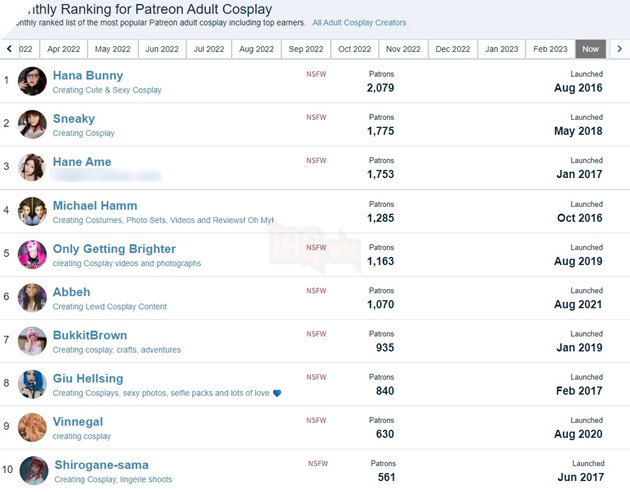Click the Abbeh creator name
The image size is (630, 492).
coord(71,292)
